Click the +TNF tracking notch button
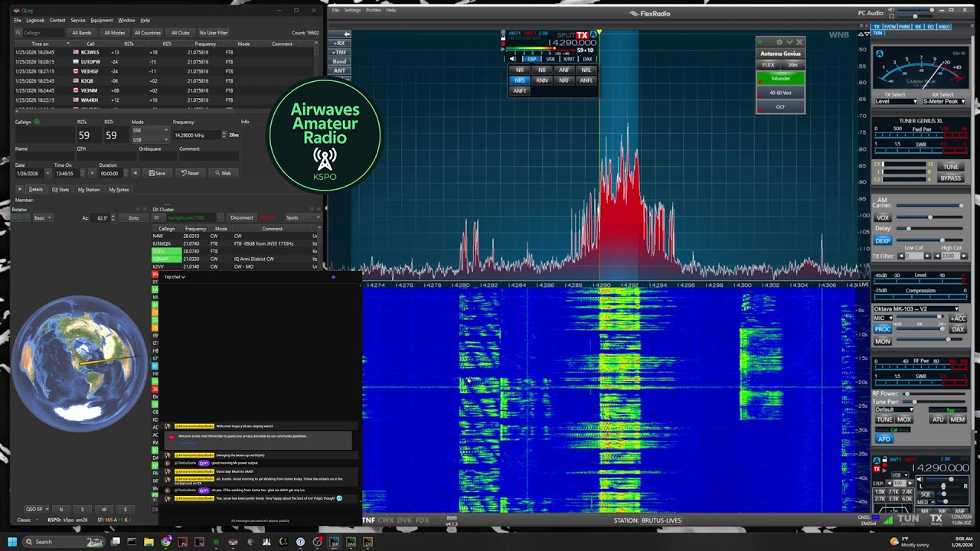This screenshot has height=551, width=980. pyautogui.click(x=340, y=52)
